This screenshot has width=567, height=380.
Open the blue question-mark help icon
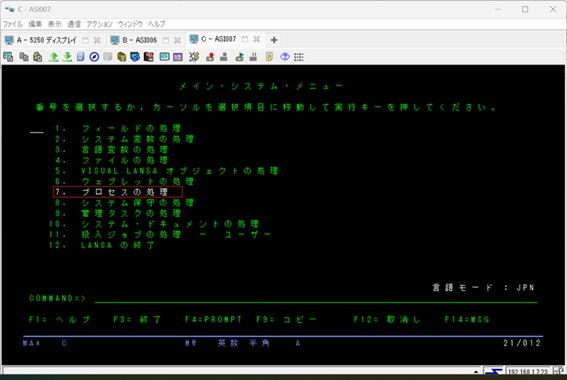point(285,57)
